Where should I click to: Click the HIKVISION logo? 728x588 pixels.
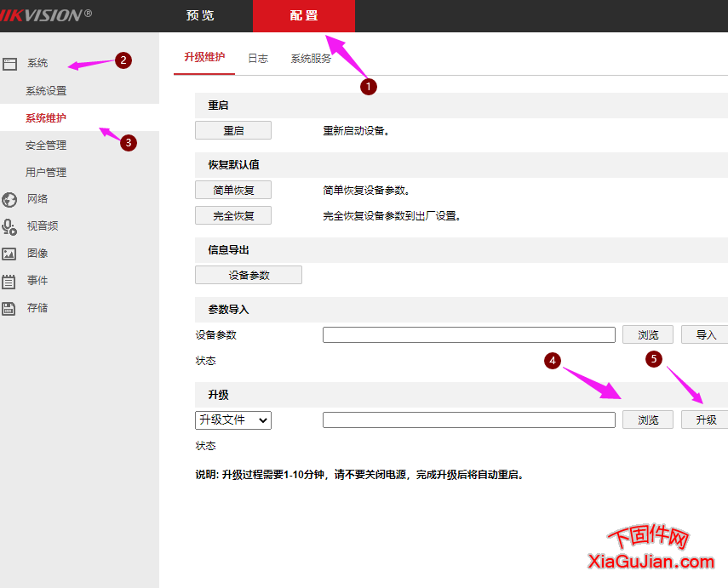pos(46,15)
